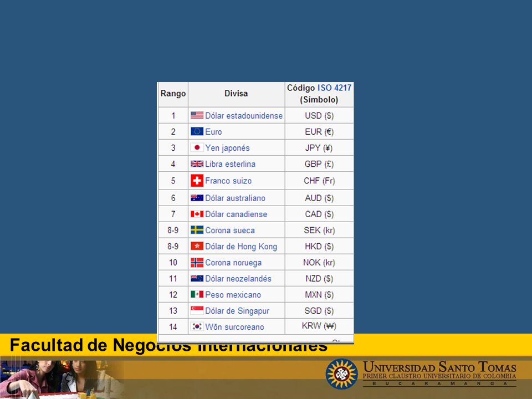This screenshot has width=532, height=399.
Task: Click the European Union flag icon
Action: coord(197,131)
